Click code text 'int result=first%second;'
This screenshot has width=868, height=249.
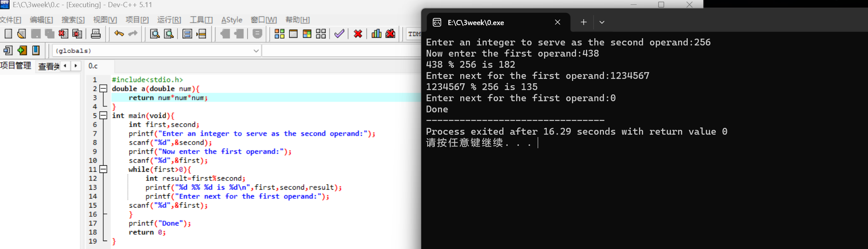(195, 178)
